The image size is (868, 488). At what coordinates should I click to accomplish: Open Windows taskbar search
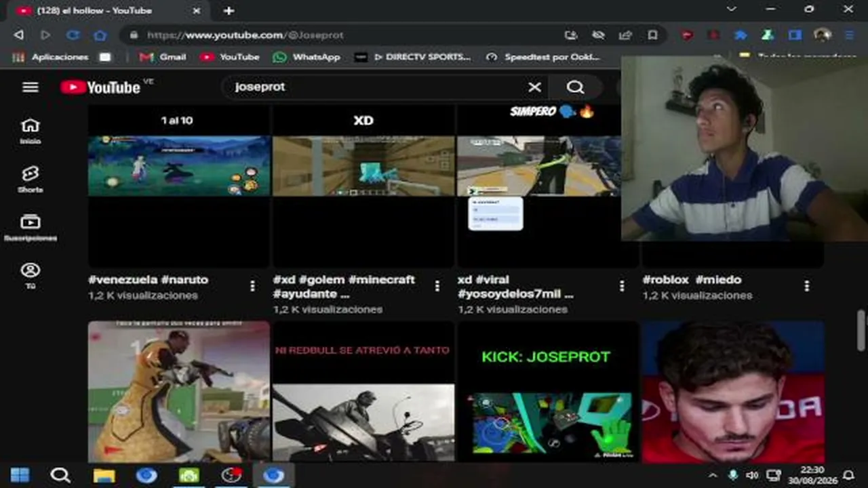point(60,475)
